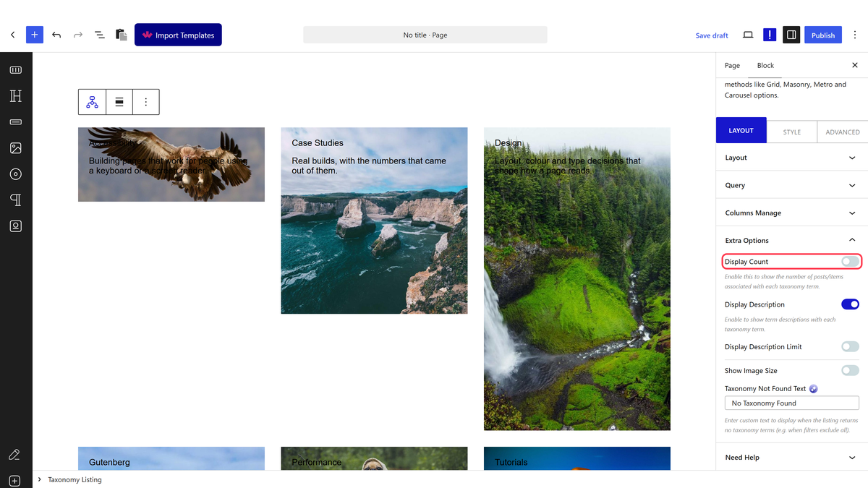Click the Save draft link
Image resolution: width=868 pixels, height=488 pixels.
click(x=712, y=35)
